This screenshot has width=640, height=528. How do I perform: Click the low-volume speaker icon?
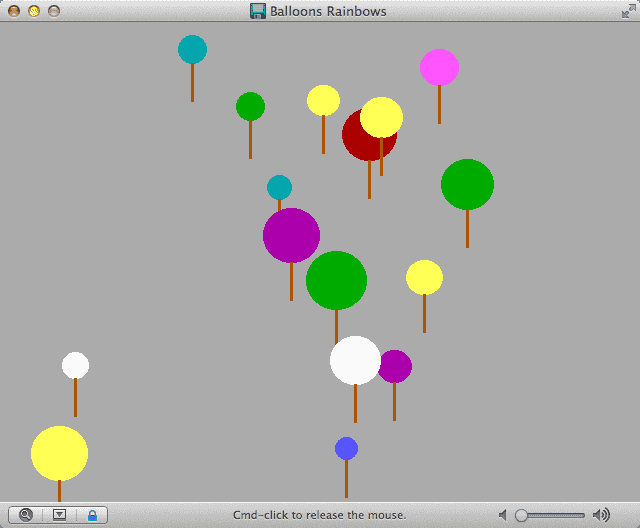503,515
